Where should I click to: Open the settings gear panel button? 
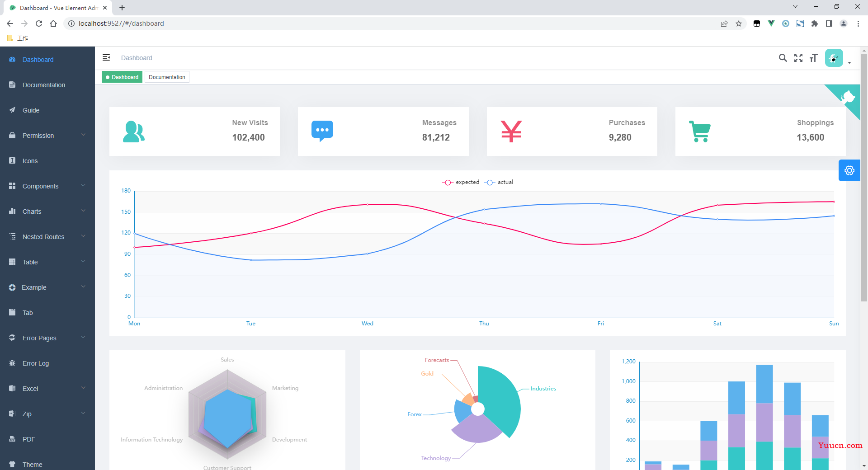point(849,170)
